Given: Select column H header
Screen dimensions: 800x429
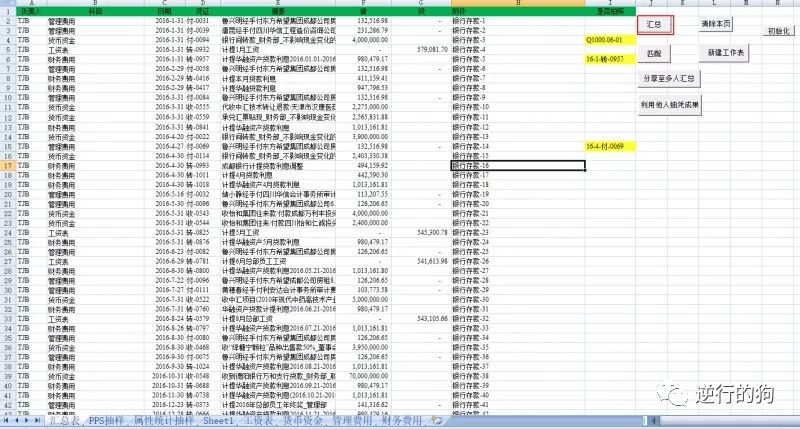Looking at the screenshot, I should pyautogui.click(x=518, y=3).
